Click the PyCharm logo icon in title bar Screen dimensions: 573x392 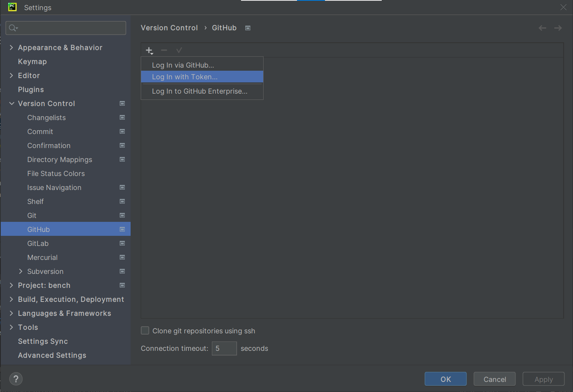tap(12, 7)
